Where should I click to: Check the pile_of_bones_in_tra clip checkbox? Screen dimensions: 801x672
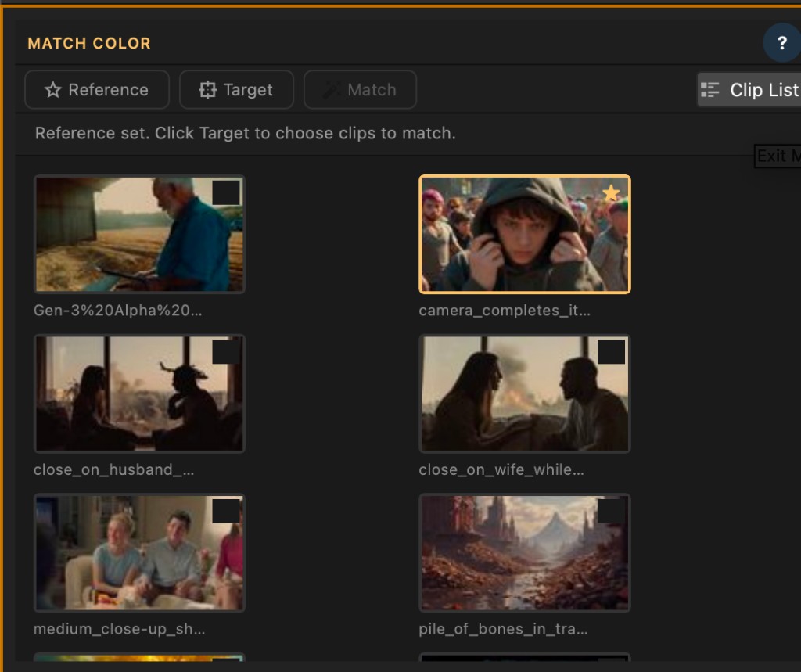611,511
